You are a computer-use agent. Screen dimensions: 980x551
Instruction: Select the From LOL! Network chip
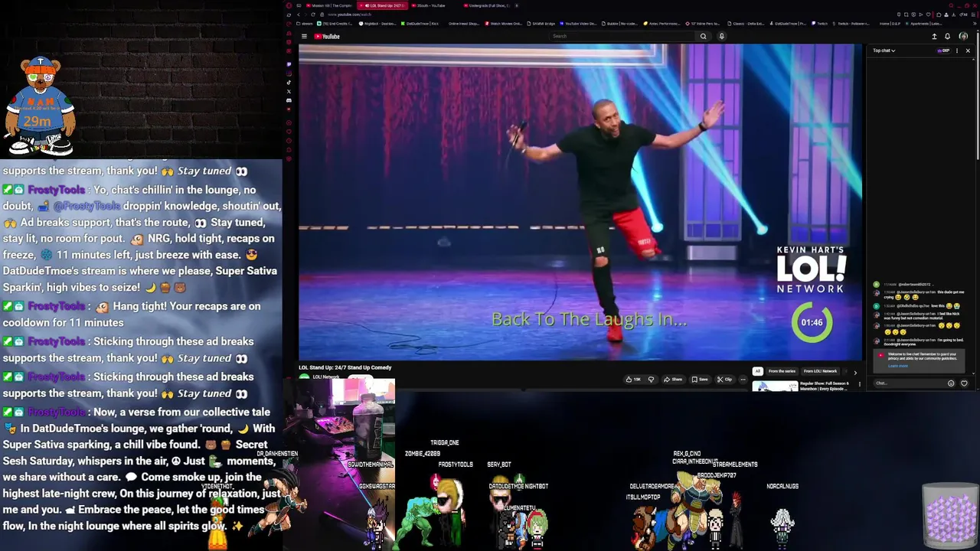point(820,371)
